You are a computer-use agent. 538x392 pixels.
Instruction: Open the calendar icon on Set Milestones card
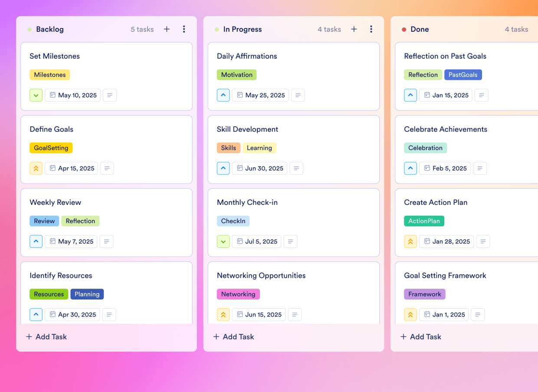point(53,95)
